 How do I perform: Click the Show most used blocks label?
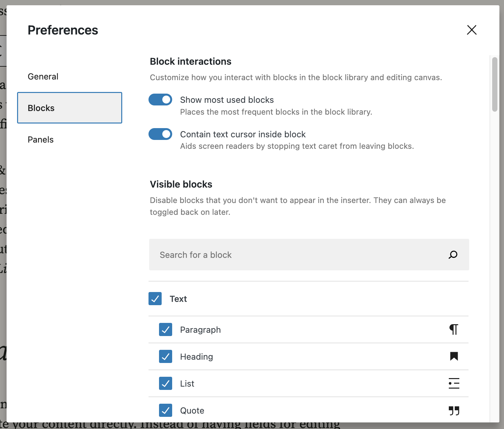227,100
